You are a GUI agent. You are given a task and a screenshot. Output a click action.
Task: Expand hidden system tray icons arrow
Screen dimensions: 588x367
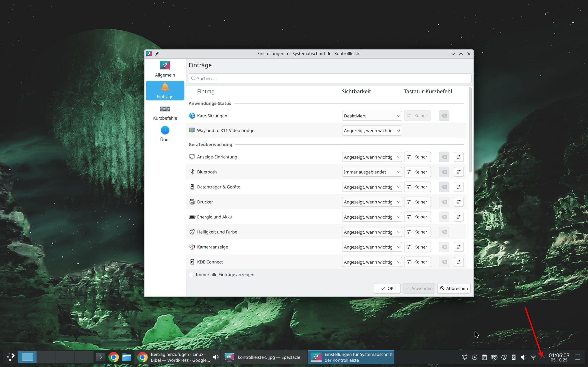tap(542, 357)
